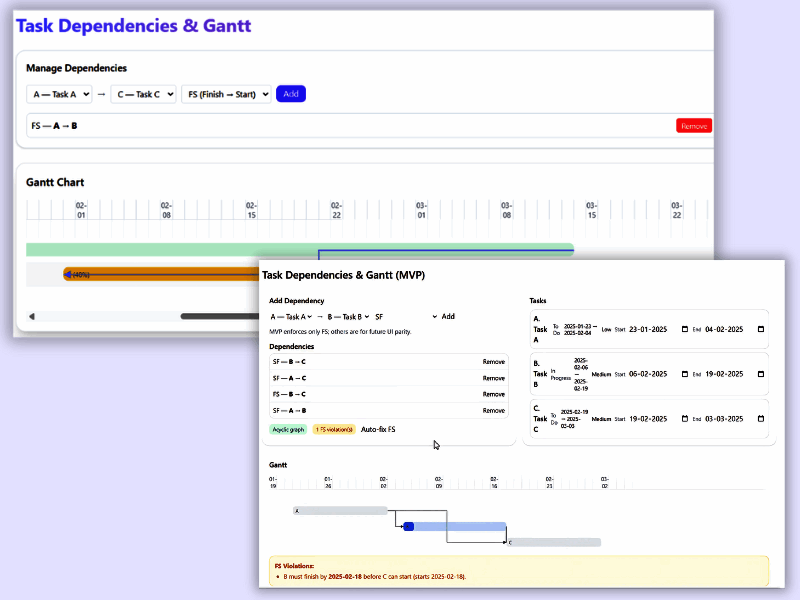
Task: Click Auto-fix FS
Action: [378, 429]
